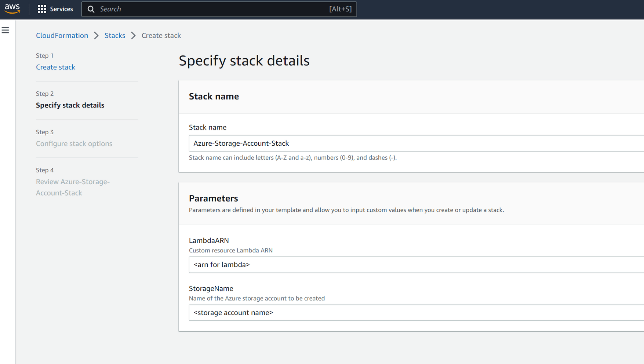Image resolution: width=644 pixels, height=364 pixels.
Task: Click the Specify stack details page title
Action: [x=244, y=61]
